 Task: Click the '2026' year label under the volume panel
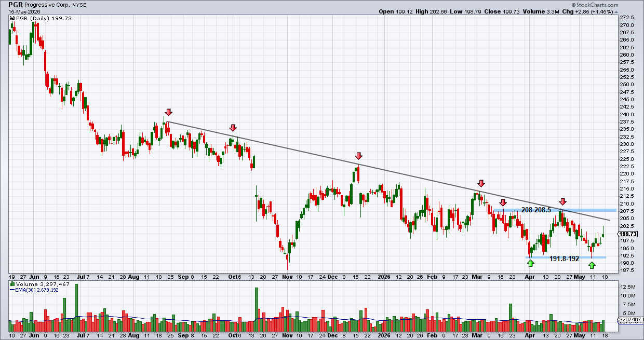point(385,336)
